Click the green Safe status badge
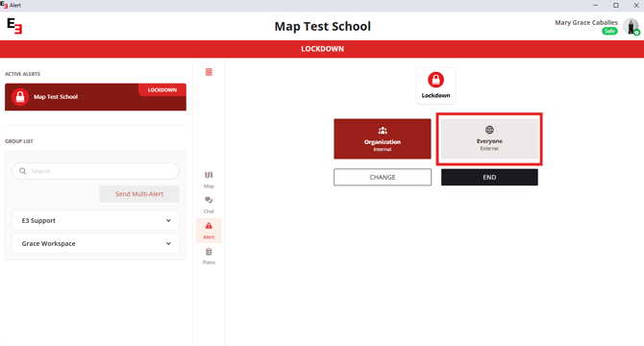Image resolution: width=644 pixels, height=346 pixels. [x=609, y=31]
